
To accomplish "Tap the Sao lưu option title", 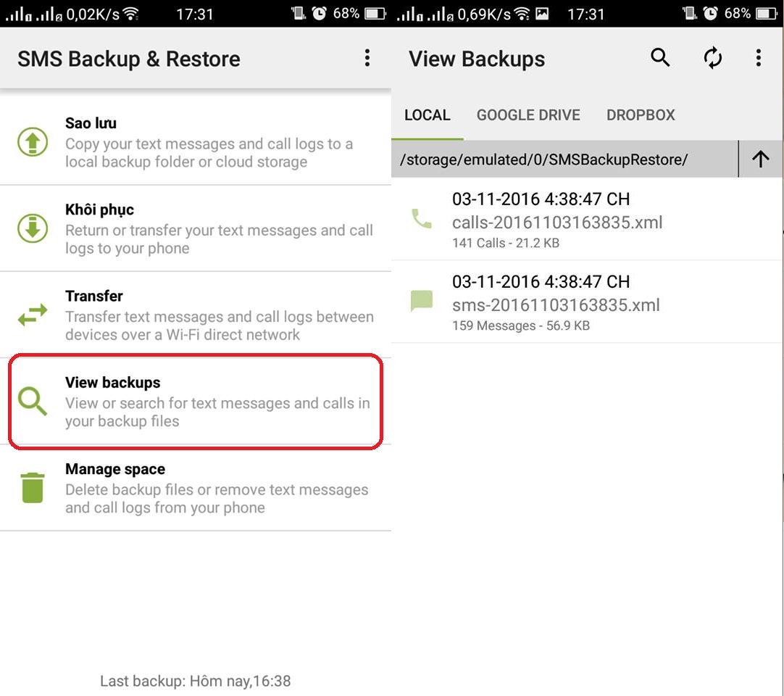I will tap(91, 123).
